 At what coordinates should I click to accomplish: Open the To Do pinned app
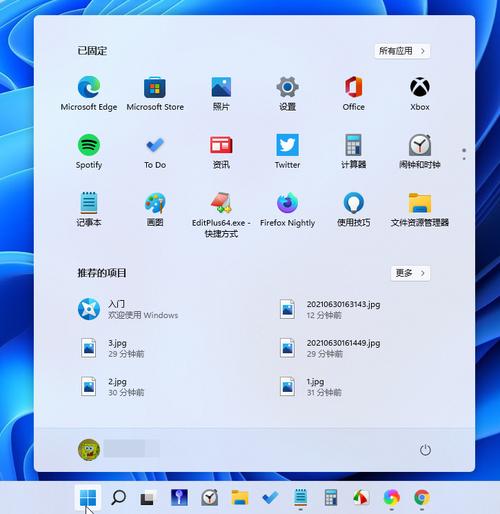click(155, 152)
